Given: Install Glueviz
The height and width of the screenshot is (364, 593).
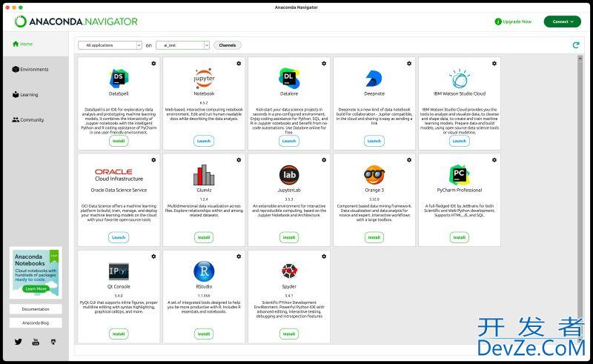Looking at the screenshot, I should (204, 237).
